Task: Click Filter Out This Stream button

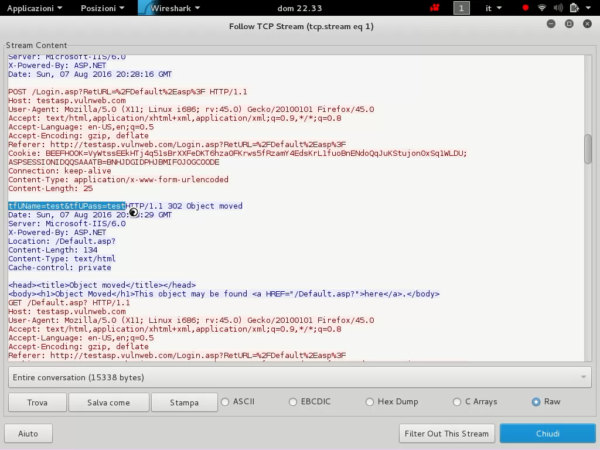Action: [x=447, y=434]
